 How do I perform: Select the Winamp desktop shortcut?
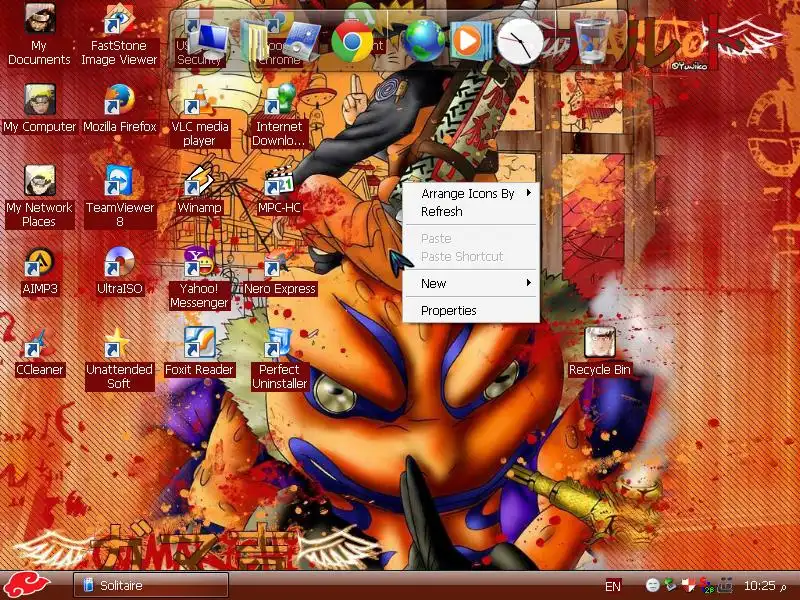click(199, 190)
